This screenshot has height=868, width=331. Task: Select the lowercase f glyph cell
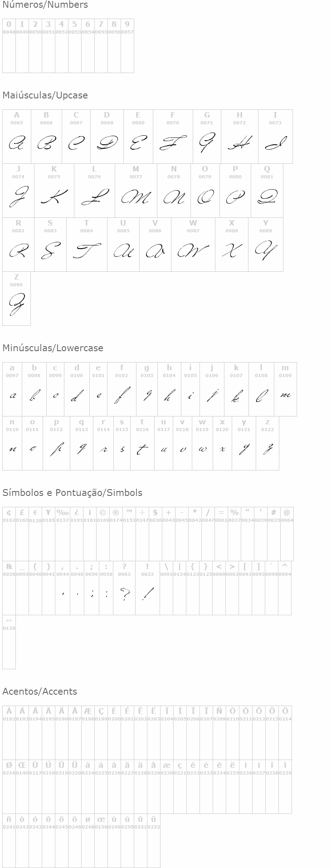click(122, 389)
